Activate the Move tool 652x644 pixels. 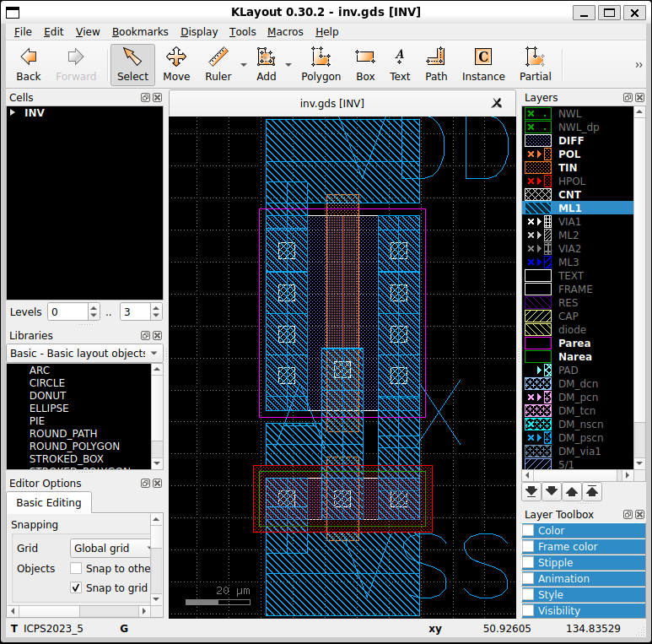pyautogui.click(x=176, y=64)
